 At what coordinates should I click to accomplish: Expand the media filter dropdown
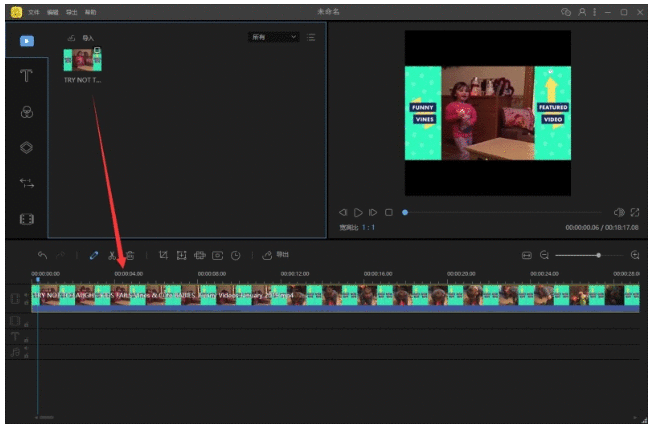click(x=274, y=37)
